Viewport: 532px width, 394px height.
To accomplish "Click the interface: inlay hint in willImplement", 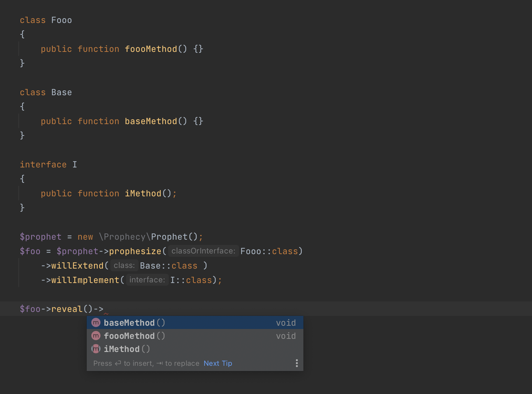I will 147,280.
